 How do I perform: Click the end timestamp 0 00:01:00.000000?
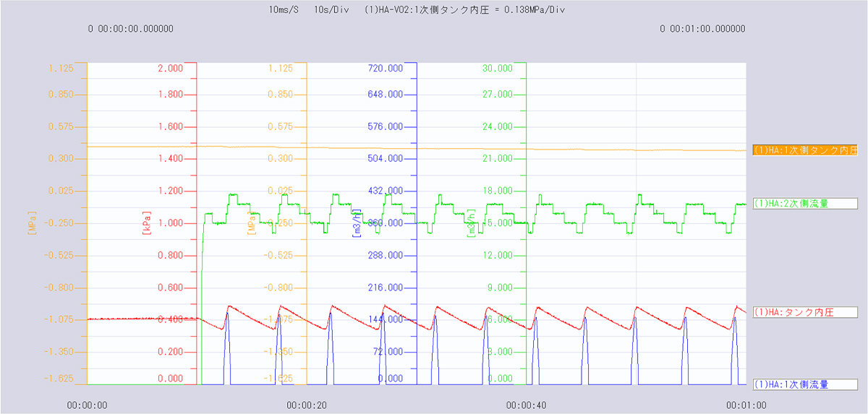coord(702,29)
